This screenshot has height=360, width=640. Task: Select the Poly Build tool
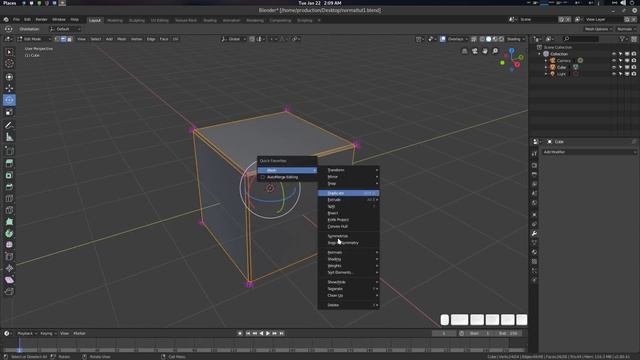(9, 222)
